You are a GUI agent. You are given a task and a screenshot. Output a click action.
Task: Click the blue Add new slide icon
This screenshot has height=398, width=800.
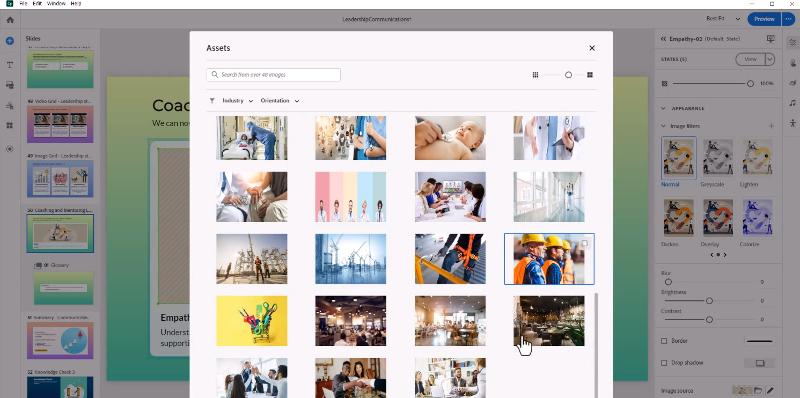(10, 41)
